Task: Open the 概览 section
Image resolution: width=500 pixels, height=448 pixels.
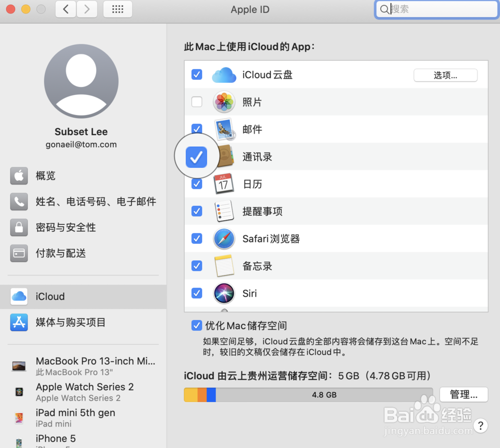Action: point(83,176)
